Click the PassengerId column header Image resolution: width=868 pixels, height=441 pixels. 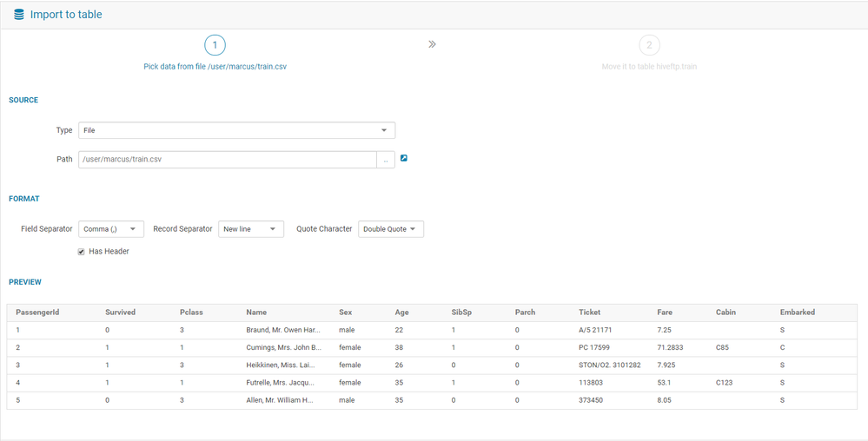click(x=37, y=312)
